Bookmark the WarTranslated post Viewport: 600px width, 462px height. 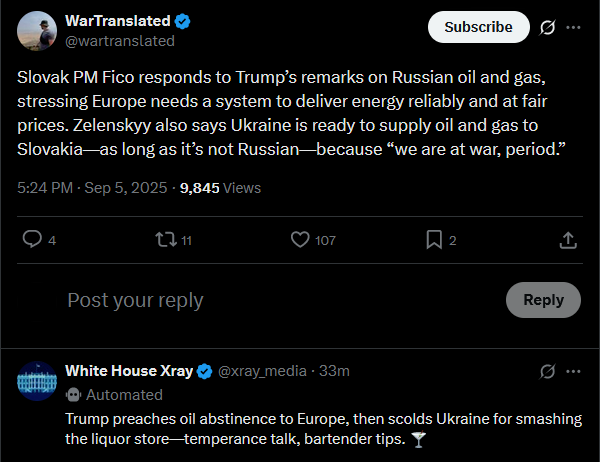[434, 240]
